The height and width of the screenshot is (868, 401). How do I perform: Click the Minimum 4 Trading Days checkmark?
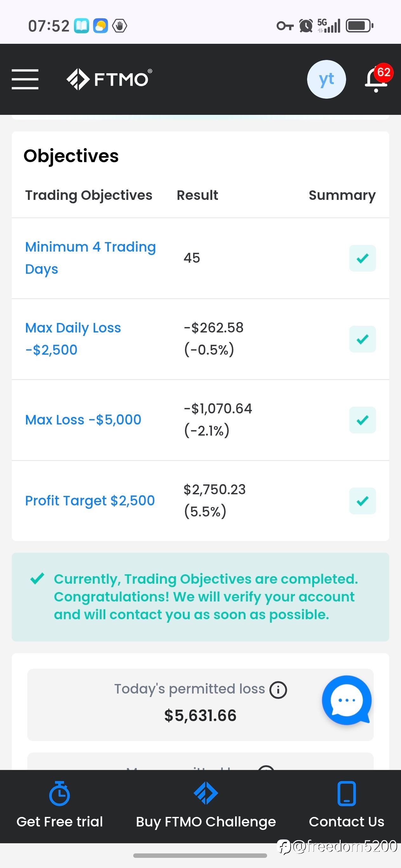[362, 258]
